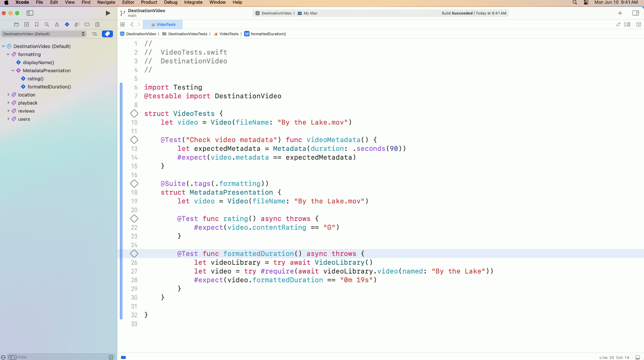
Task: Go forward in editor history
Action: pos(139,24)
